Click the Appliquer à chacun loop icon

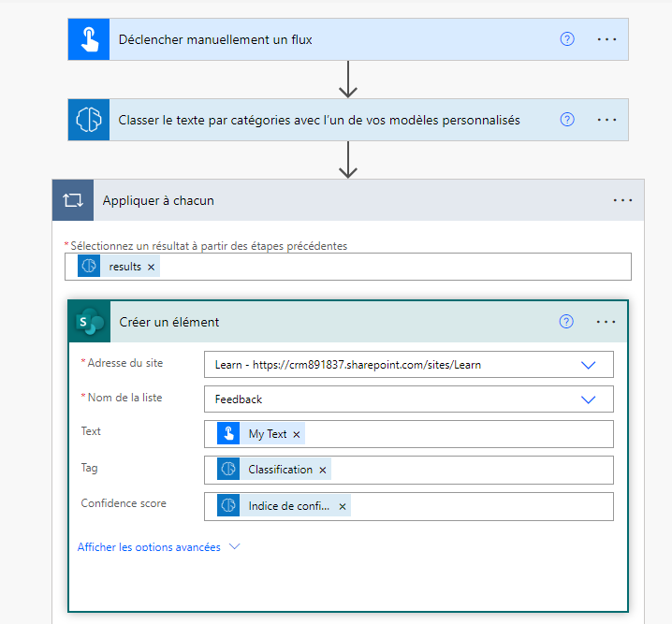(73, 200)
